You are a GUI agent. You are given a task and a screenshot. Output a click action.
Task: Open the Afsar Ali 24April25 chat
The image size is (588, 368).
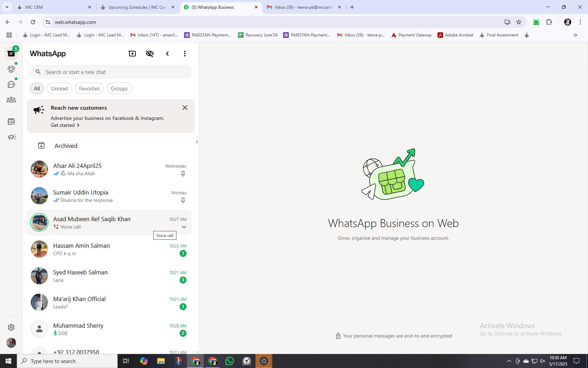[109, 170]
